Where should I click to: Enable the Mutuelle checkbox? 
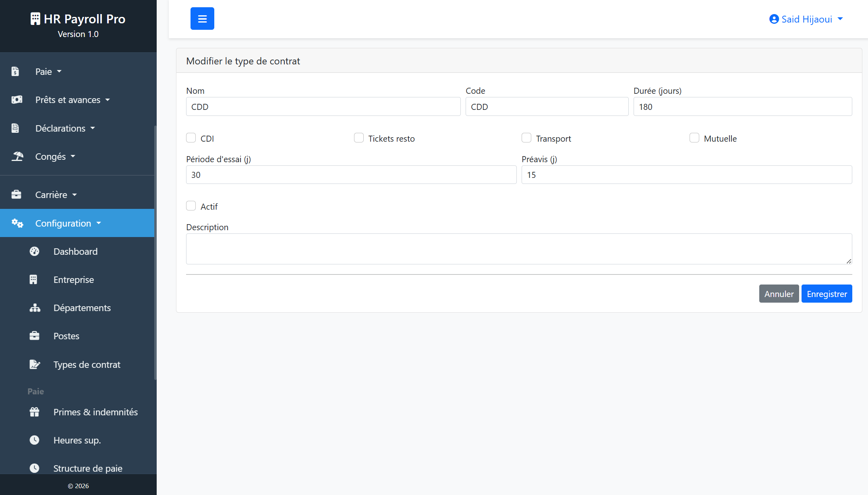694,138
